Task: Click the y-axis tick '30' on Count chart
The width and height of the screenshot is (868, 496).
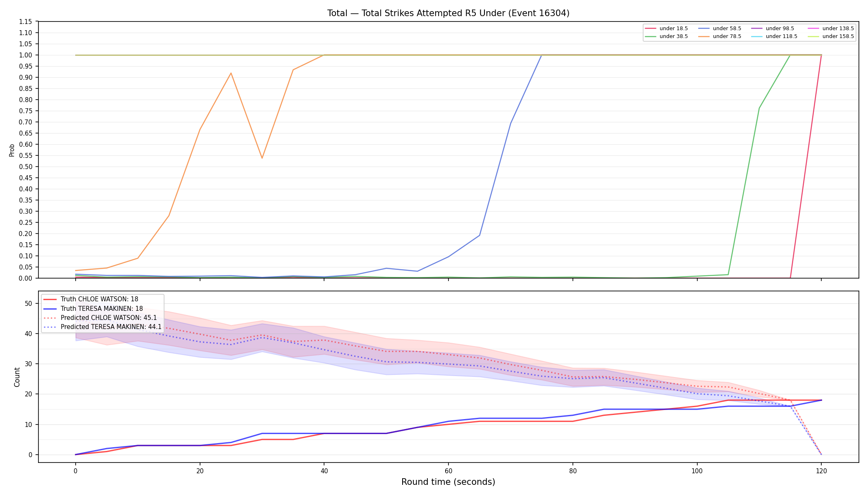Action: coord(29,364)
